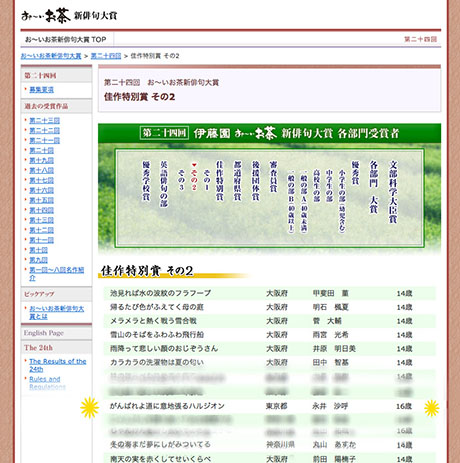The height and width of the screenshot is (463, 460).
Task: Select 優秀学校賞 in the banner menu
Action: click(146, 181)
